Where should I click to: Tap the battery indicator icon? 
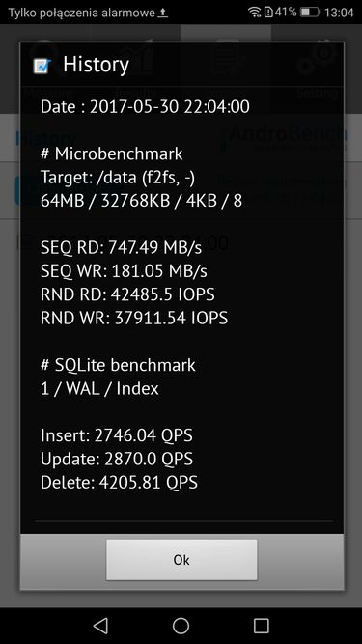pyautogui.click(x=310, y=13)
